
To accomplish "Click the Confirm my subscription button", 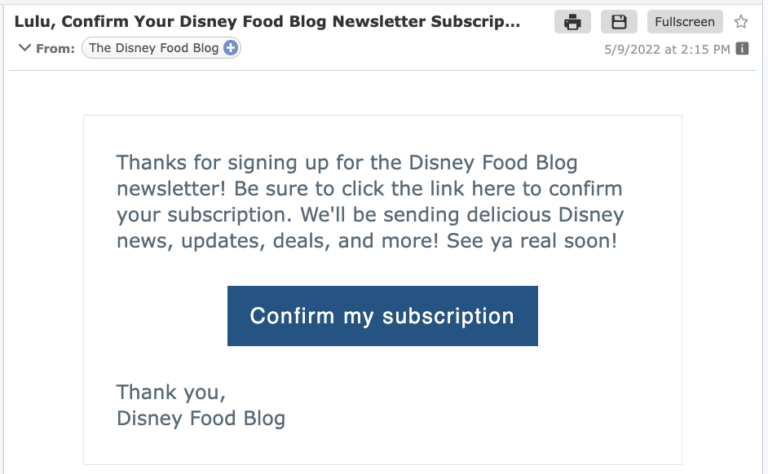I will [382, 316].
